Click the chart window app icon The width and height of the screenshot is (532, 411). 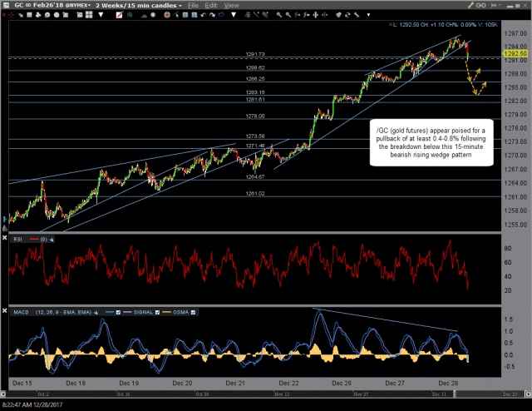tap(6, 6)
